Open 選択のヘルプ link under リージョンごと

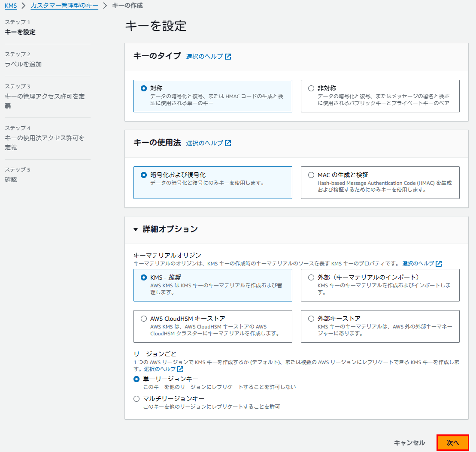160,369
